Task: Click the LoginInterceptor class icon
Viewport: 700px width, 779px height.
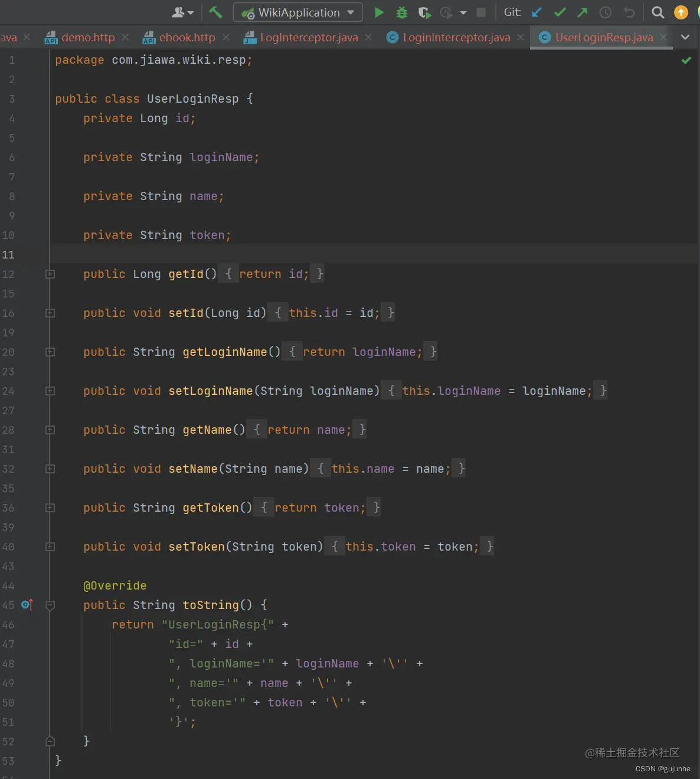Action: tap(392, 37)
